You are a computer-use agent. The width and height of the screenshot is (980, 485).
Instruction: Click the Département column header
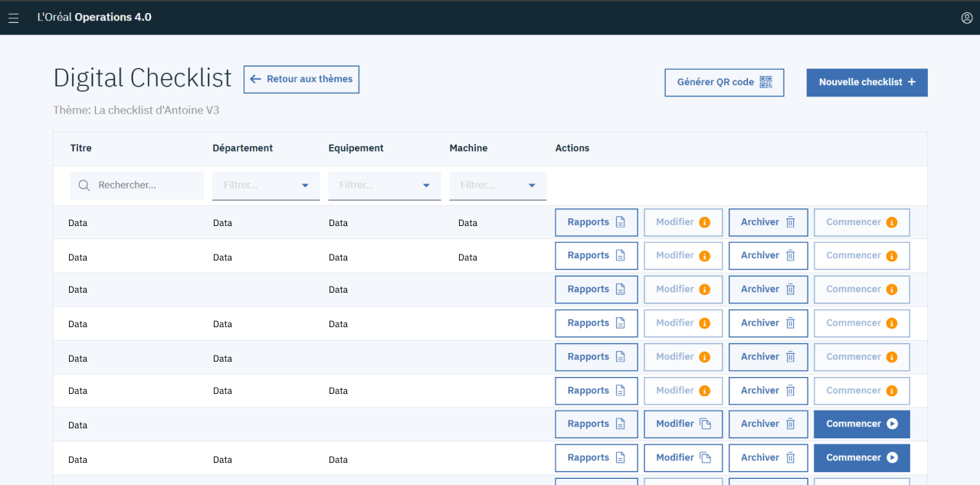(243, 148)
